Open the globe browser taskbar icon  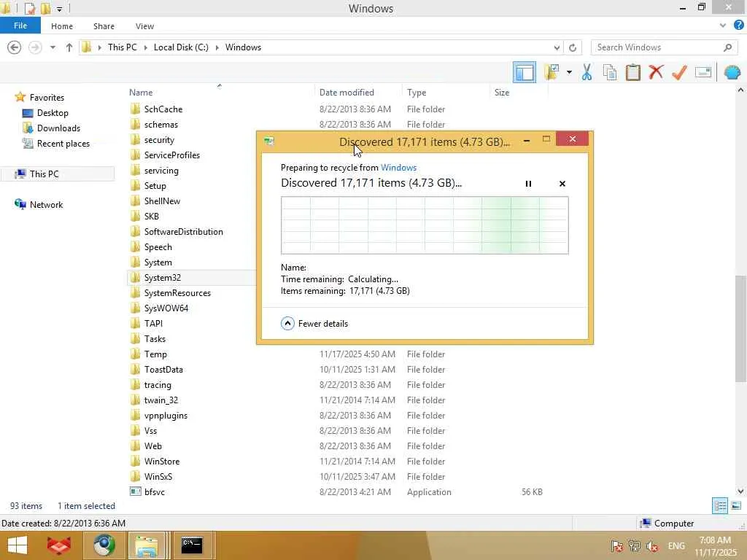[x=104, y=545]
